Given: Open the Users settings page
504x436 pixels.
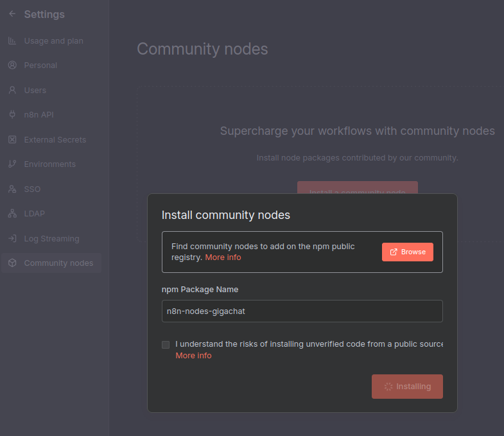Looking at the screenshot, I should 51,90.
